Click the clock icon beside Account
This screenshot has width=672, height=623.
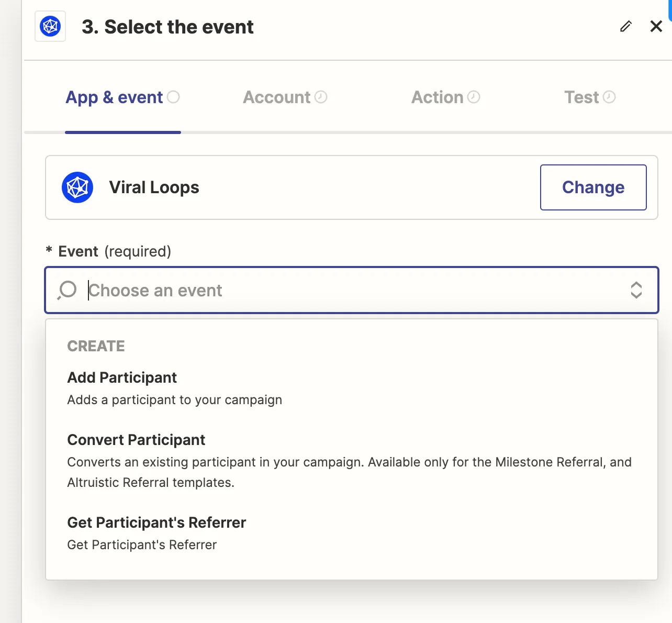[x=321, y=97]
